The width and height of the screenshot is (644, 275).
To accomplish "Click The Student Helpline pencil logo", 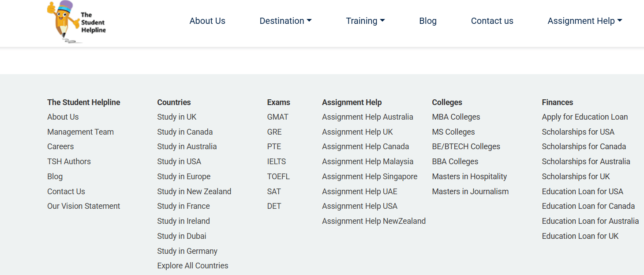I will (76, 22).
